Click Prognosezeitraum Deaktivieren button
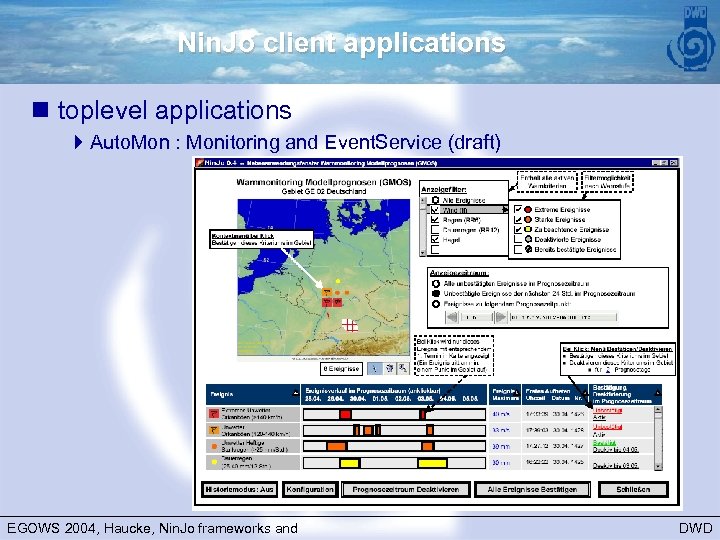 pyautogui.click(x=406, y=489)
